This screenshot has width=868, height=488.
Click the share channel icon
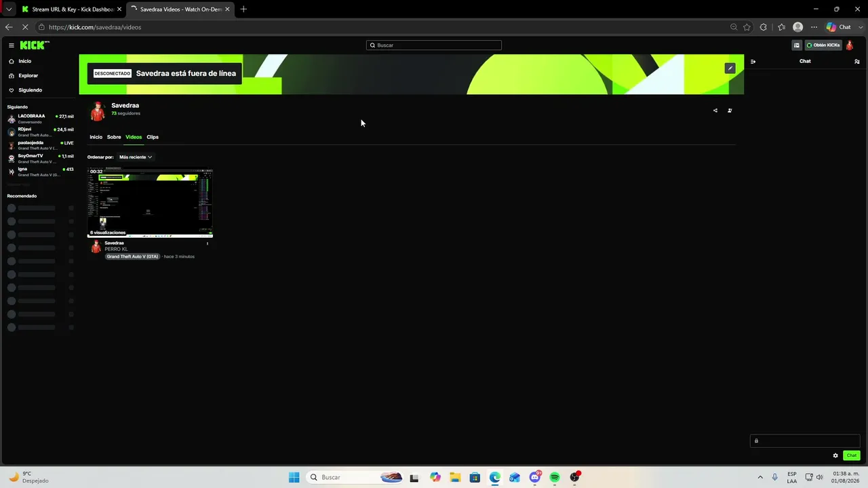coord(715,110)
